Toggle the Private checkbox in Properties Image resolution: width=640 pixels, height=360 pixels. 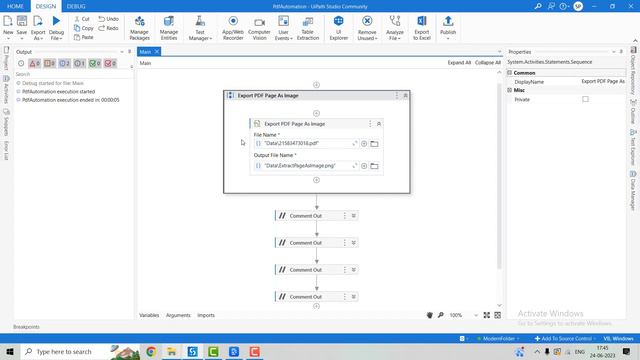[585, 99]
